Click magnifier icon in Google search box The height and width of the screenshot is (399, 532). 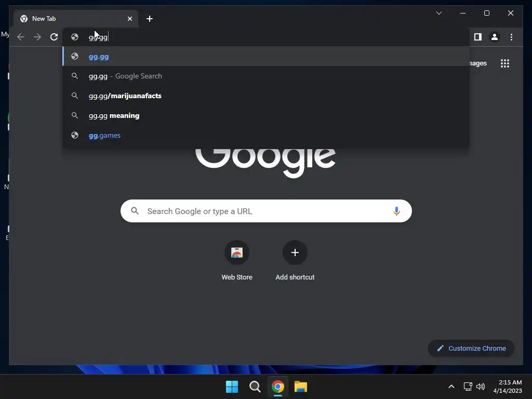tap(135, 211)
